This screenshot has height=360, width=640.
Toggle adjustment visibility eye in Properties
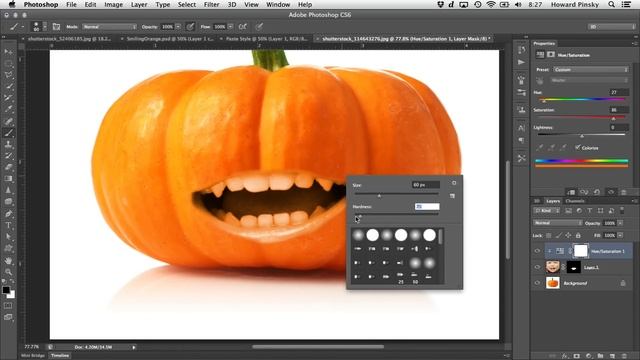point(611,192)
